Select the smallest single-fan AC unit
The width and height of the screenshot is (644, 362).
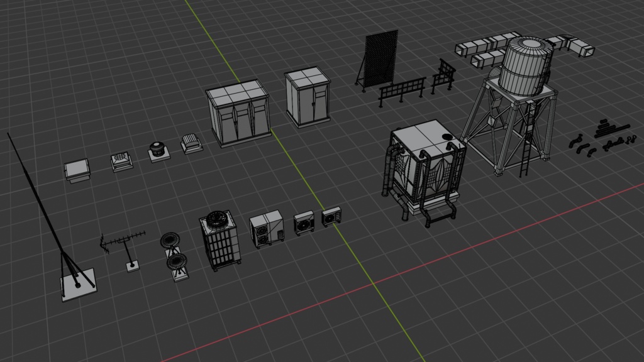(x=331, y=217)
